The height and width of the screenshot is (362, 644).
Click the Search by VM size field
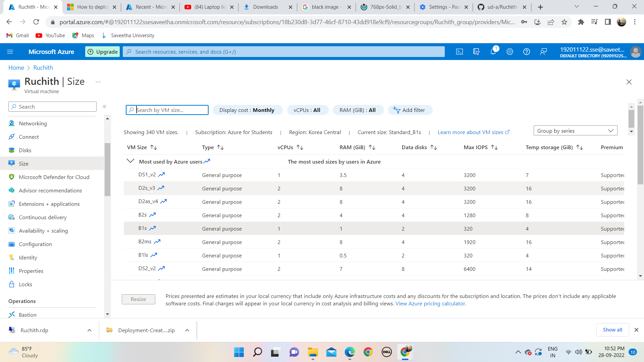point(167,110)
